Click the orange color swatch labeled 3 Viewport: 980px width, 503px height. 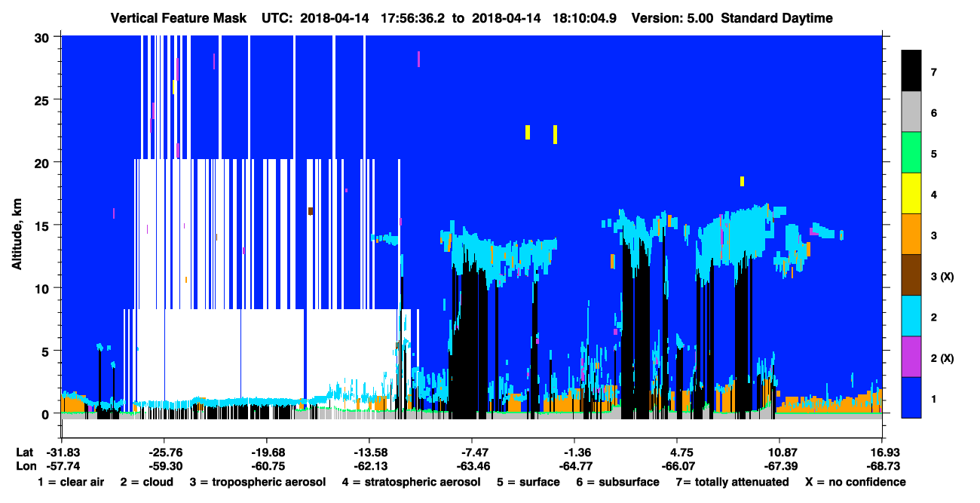point(911,235)
